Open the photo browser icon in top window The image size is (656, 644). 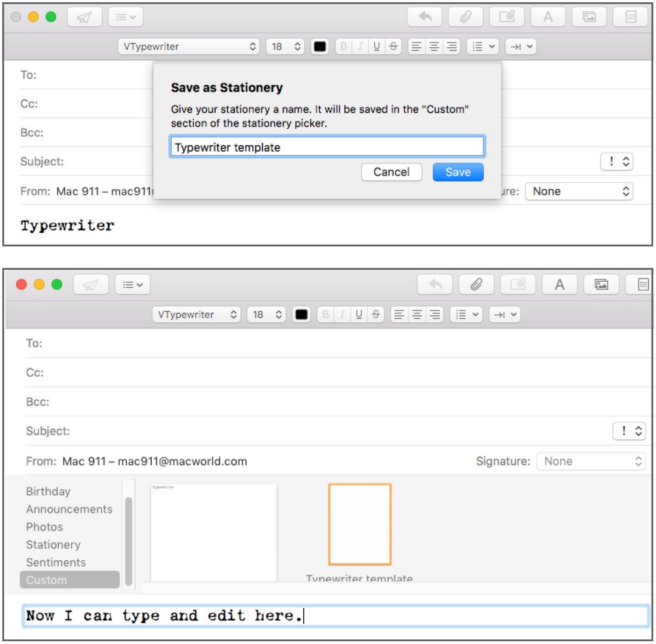click(x=589, y=17)
